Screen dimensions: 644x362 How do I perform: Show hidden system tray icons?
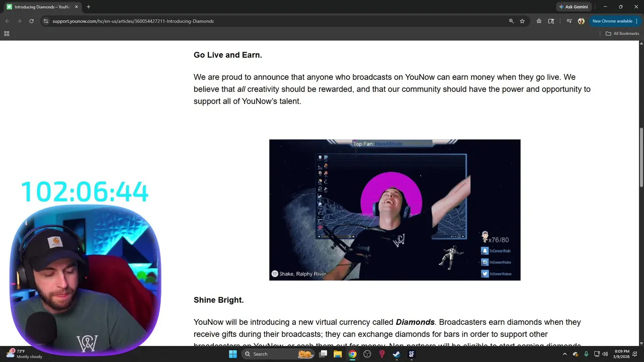tap(565, 354)
